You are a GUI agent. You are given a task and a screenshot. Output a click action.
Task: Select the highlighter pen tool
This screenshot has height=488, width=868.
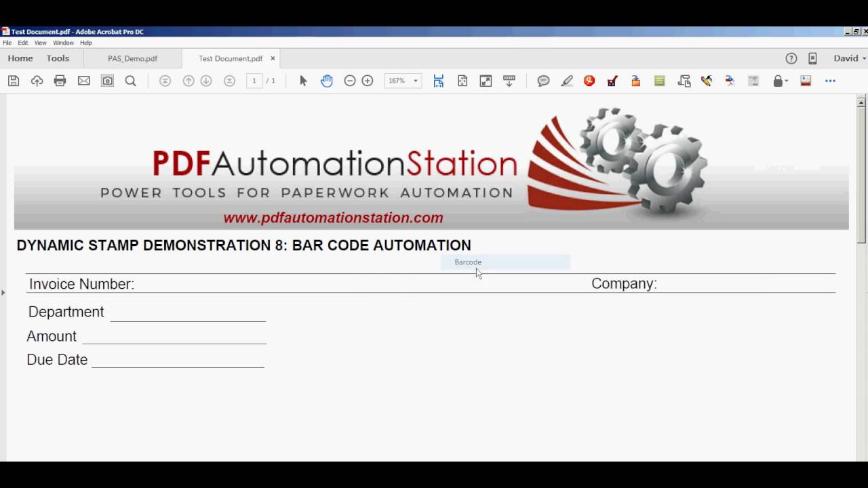click(567, 81)
